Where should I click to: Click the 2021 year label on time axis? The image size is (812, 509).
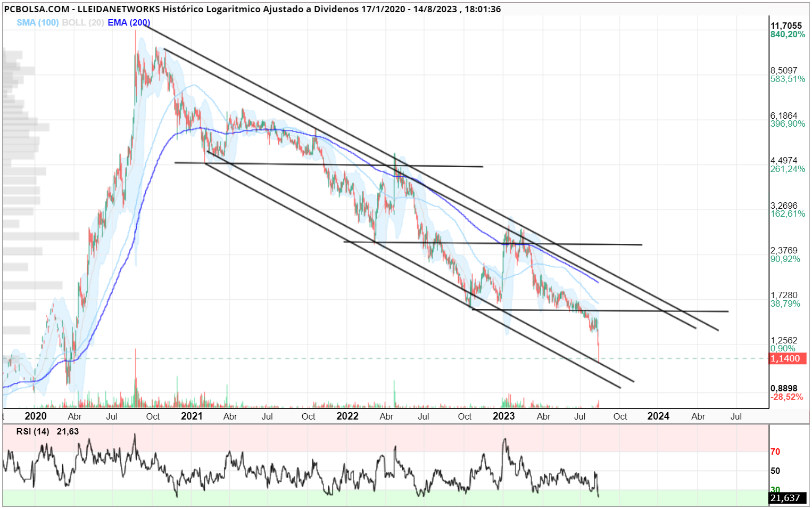click(x=192, y=416)
